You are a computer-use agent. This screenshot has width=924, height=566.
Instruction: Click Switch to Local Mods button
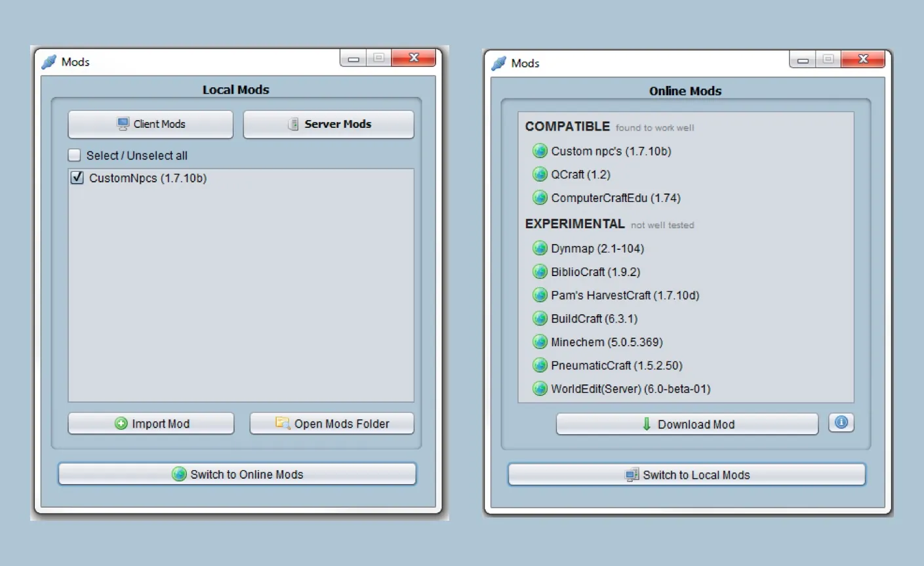[687, 475]
